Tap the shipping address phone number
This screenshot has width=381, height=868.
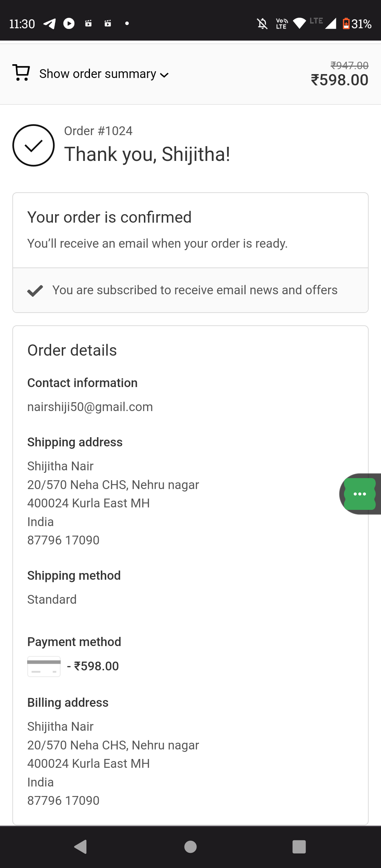coord(64,540)
